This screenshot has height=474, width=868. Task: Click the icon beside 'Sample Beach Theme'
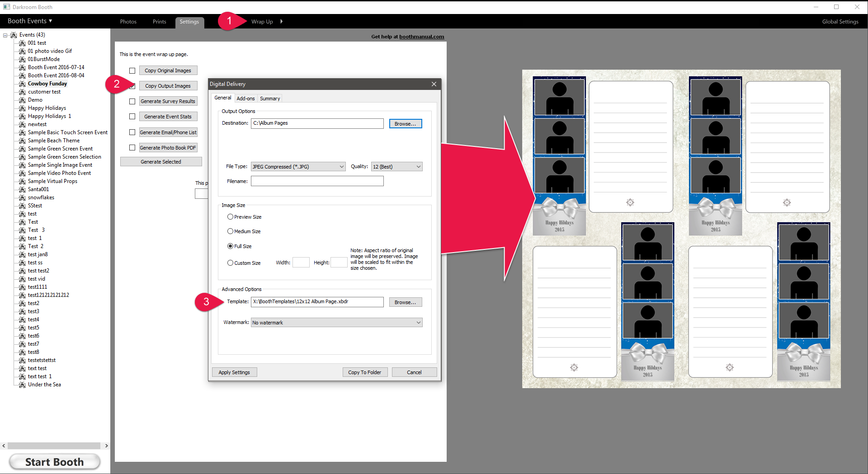(x=22, y=141)
